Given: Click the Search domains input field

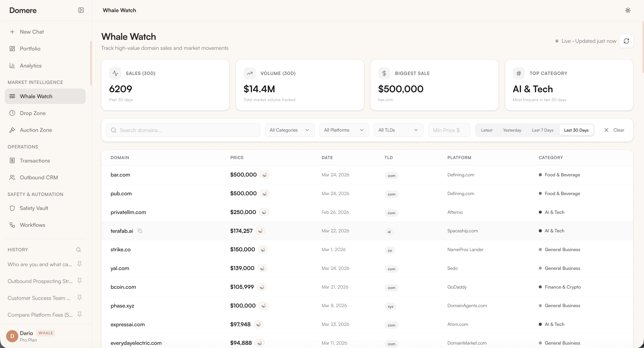Looking at the screenshot, I should [183, 130].
